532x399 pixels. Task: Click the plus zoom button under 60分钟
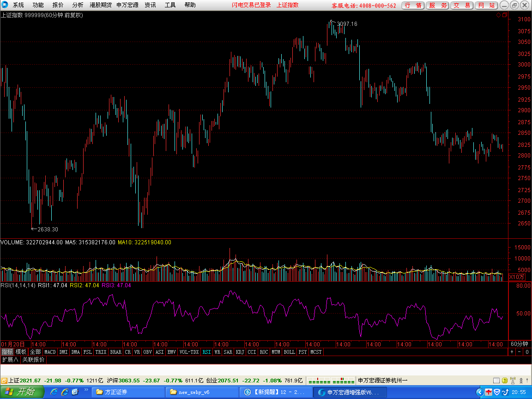click(512, 352)
